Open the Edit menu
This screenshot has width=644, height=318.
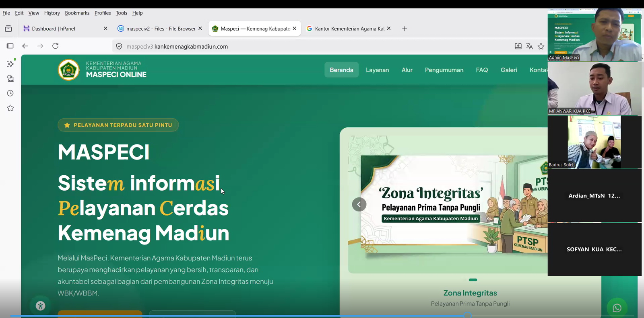(x=19, y=13)
